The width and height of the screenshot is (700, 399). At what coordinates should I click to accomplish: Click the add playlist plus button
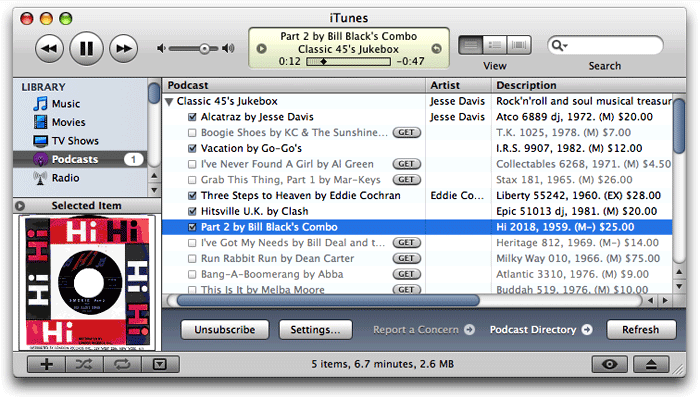pyautogui.click(x=46, y=365)
